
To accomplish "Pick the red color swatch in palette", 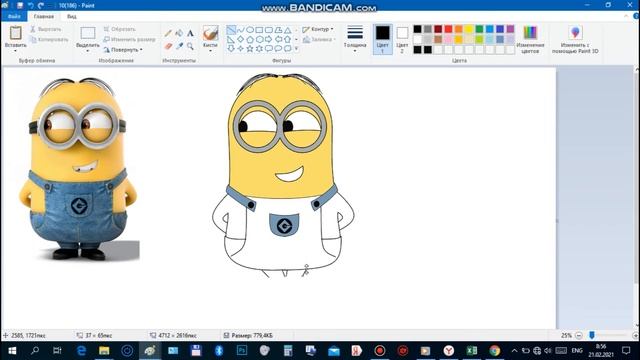I will [449, 29].
